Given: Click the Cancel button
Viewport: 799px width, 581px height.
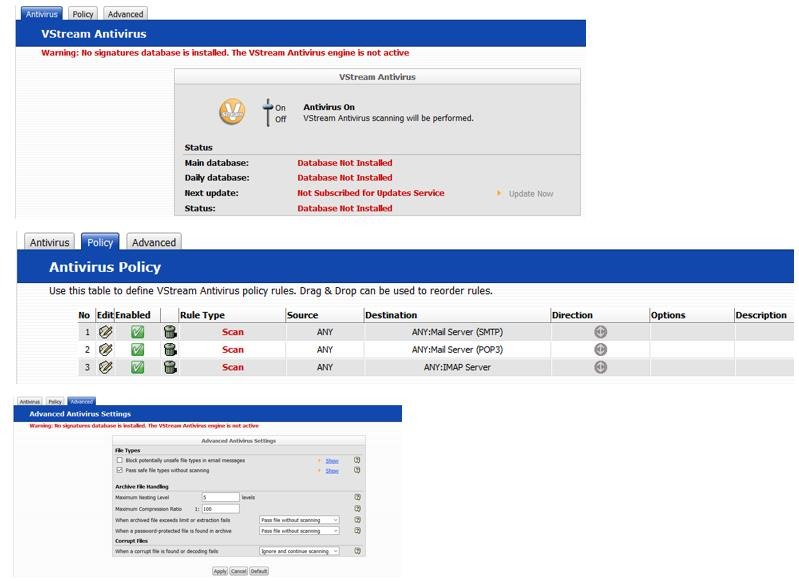Looking at the screenshot, I should (x=238, y=571).
